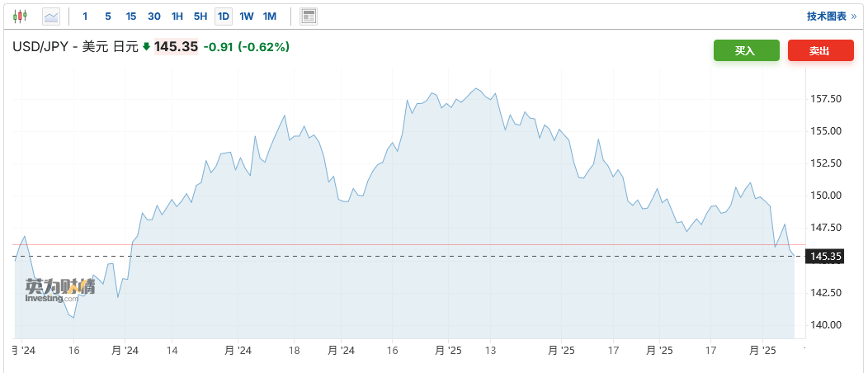Select the 5 minute interval

point(108,16)
